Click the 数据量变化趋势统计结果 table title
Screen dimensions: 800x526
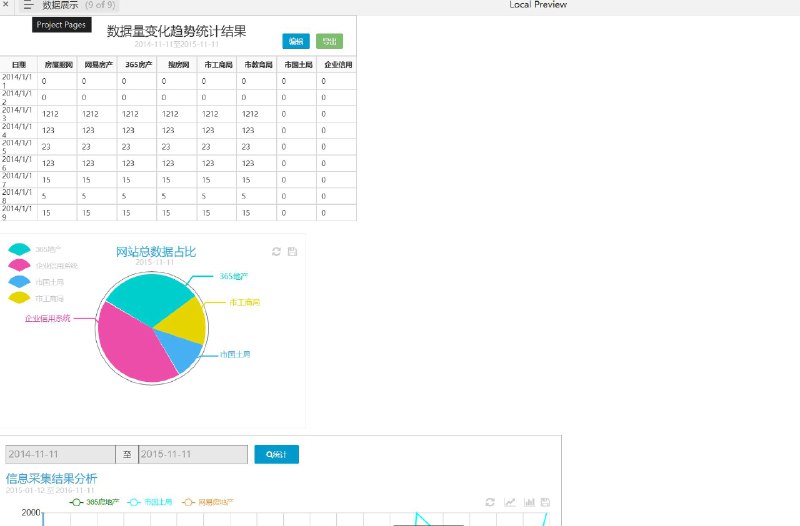[x=177, y=31]
